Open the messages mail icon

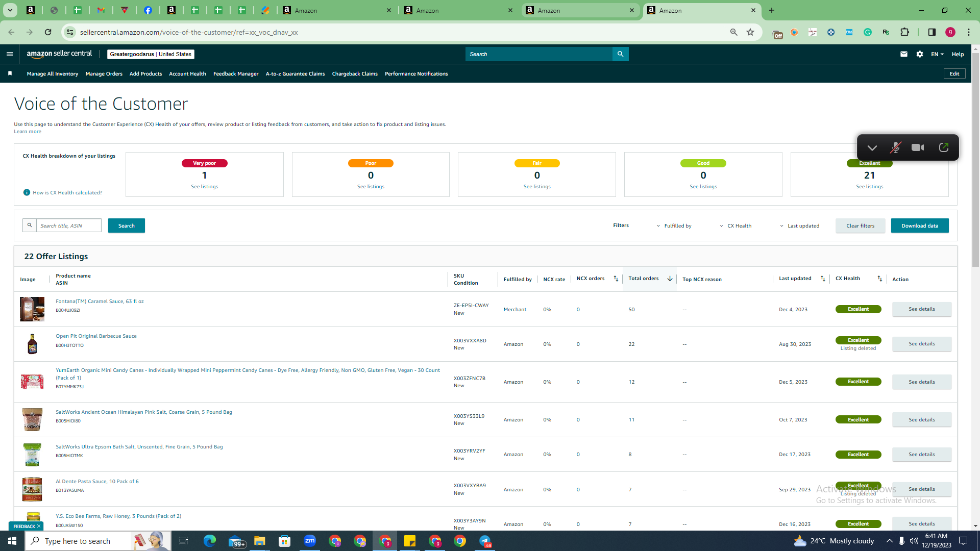tap(904, 54)
